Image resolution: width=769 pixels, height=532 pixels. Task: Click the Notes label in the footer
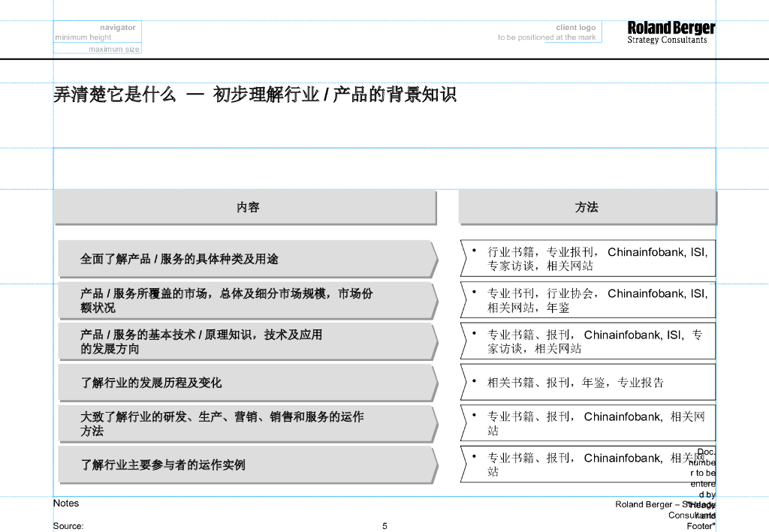pos(66,503)
